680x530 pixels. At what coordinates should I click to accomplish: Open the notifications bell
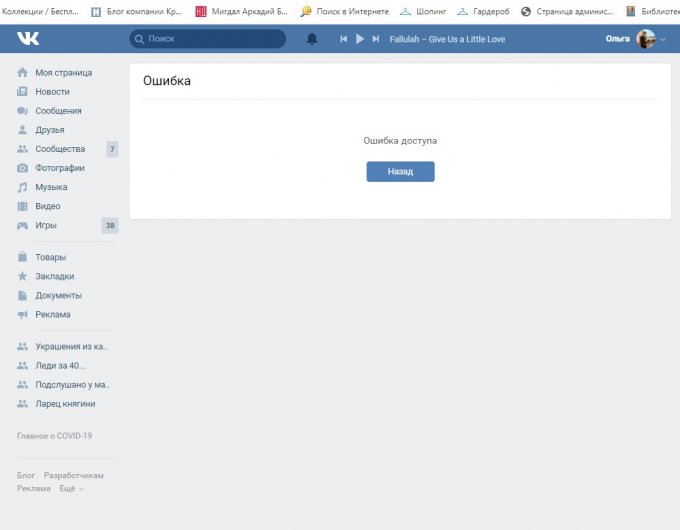coord(312,39)
